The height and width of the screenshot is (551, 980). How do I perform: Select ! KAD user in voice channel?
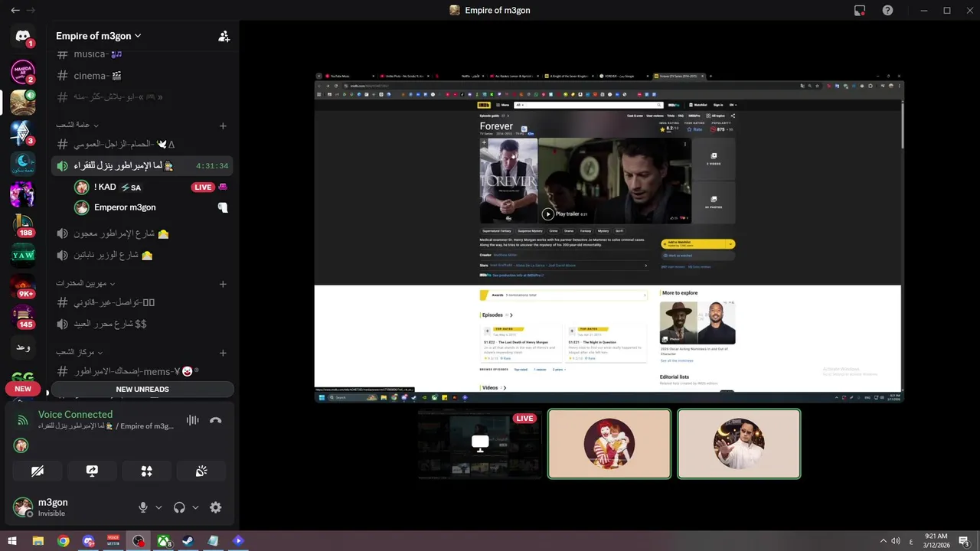pyautogui.click(x=152, y=187)
